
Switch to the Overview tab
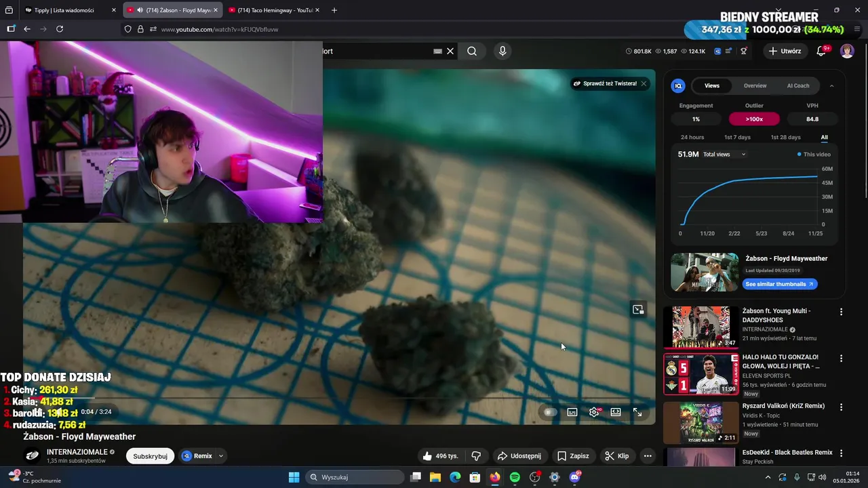click(x=755, y=85)
